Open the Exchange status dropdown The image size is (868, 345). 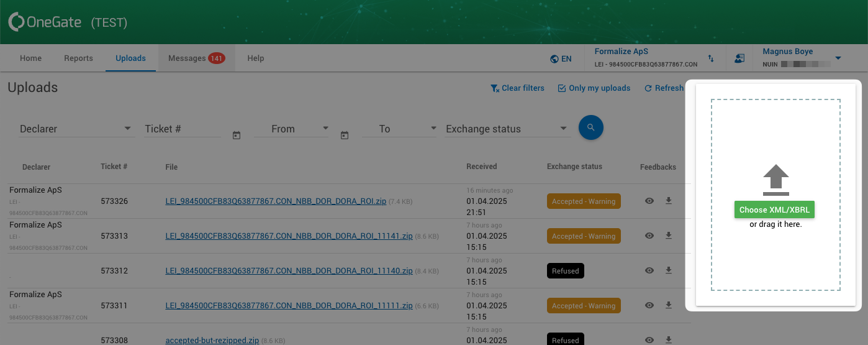coord(506,129)
